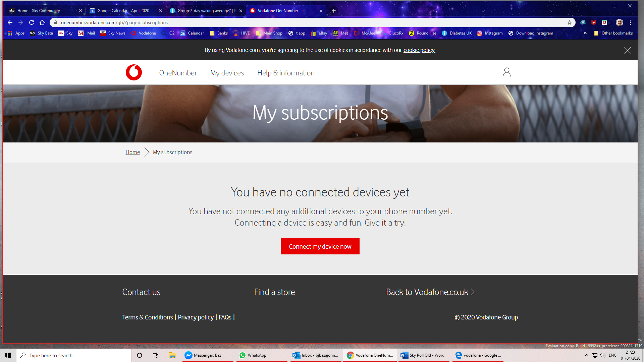This screenshot has height=362, width=644.
Task: Open the Banks bookmark folder
Action: [219, 33]
